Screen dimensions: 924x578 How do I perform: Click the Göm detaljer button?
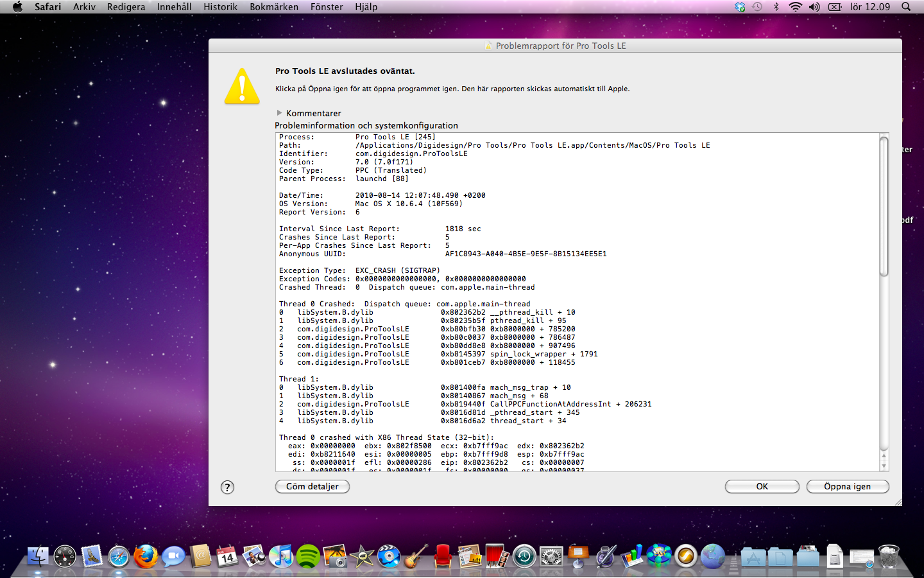coord(312,486)
